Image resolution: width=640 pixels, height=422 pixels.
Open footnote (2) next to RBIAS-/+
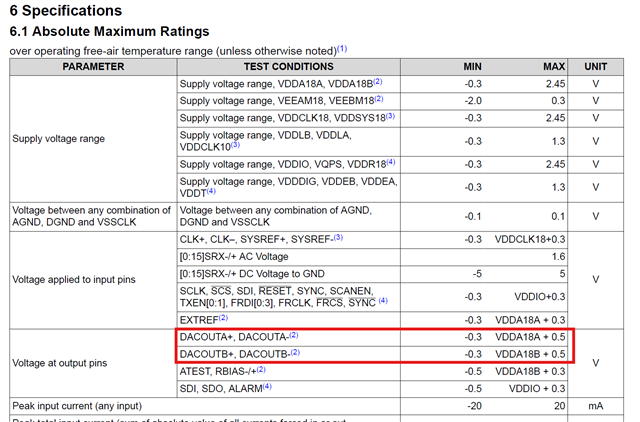tap(261, 369)
